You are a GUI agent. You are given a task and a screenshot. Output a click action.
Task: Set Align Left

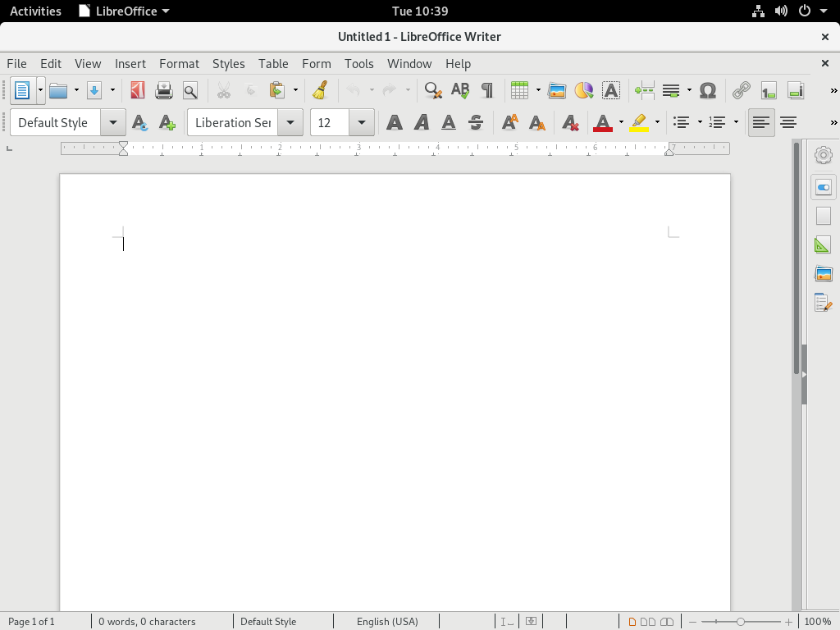pos(761,123)
